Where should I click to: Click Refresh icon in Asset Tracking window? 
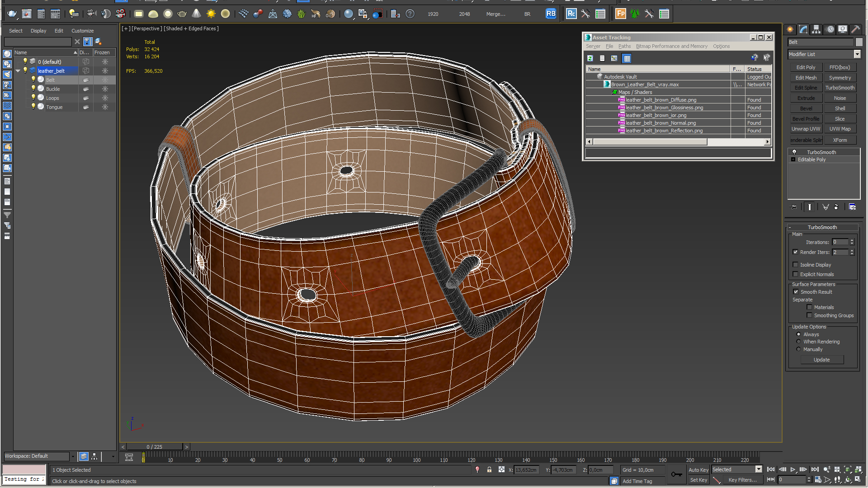(x=590, y=58)
